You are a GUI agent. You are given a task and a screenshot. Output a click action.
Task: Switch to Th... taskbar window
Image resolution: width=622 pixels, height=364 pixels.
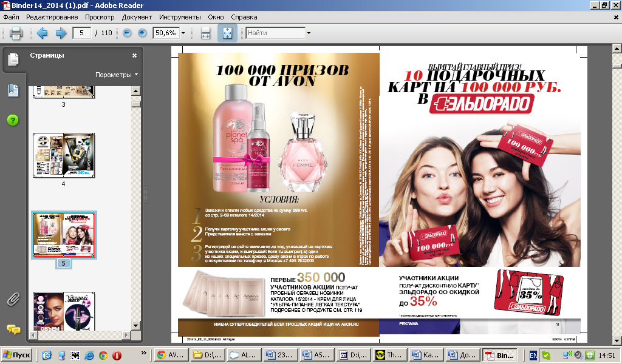coord(389,355)
